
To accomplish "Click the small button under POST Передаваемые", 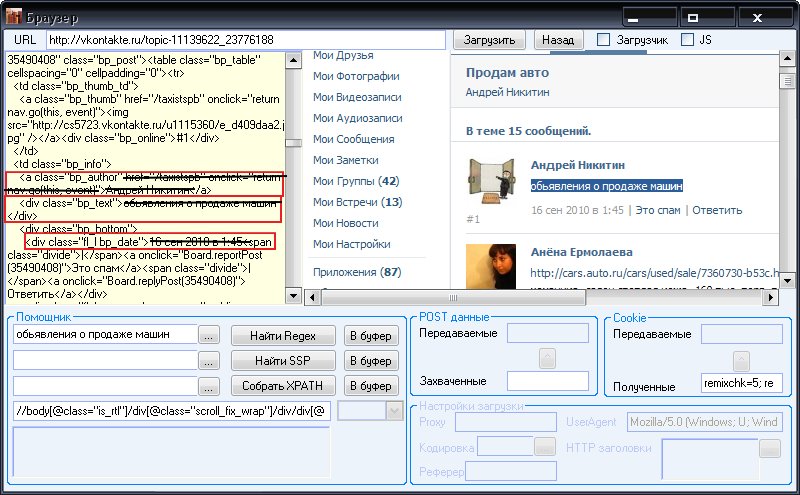I will pos(547,358).
